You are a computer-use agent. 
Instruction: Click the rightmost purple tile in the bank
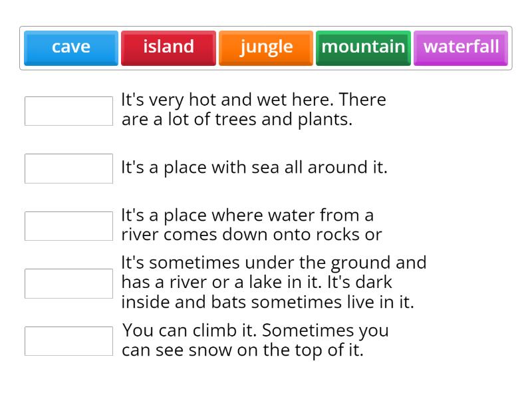[461, 47]
